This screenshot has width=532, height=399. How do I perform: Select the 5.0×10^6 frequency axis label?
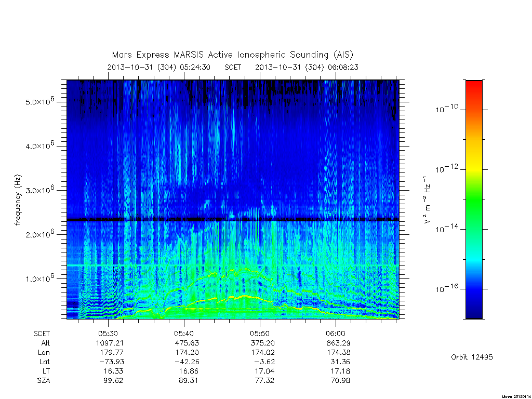(39, 101)
